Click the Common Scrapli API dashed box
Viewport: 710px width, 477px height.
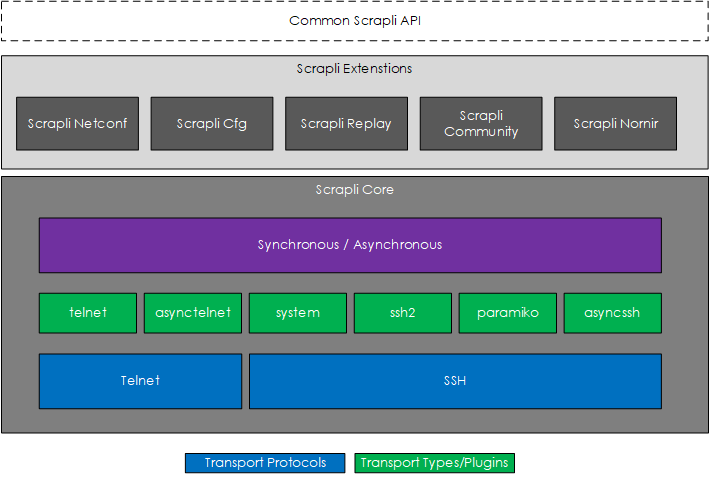pyautogui.click(x=355, y=21)
